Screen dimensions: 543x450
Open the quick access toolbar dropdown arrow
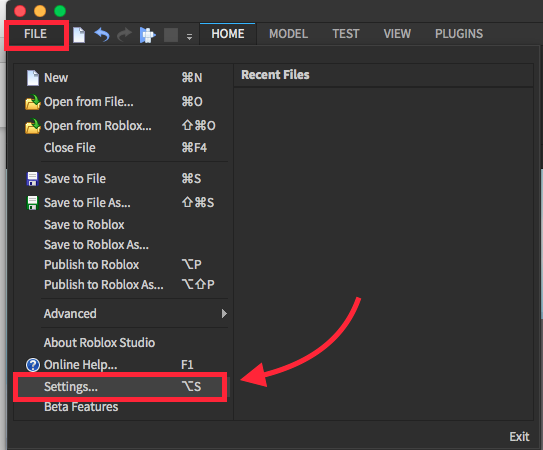pos(189,36)
